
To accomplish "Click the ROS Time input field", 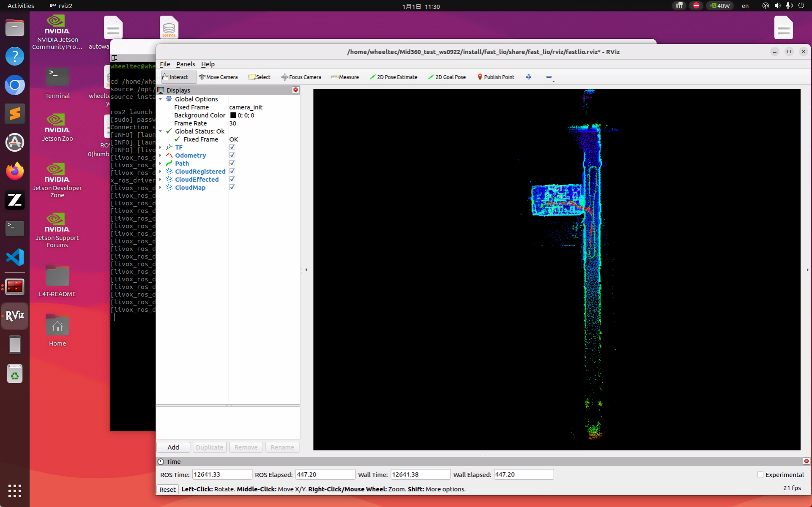I will [x=222, y=474].
